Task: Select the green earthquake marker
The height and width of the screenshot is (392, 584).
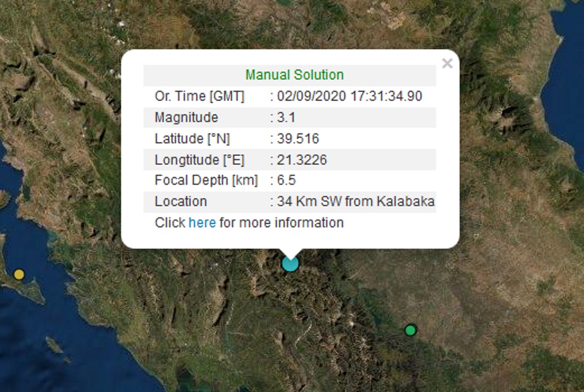Action: coord(411,330)
